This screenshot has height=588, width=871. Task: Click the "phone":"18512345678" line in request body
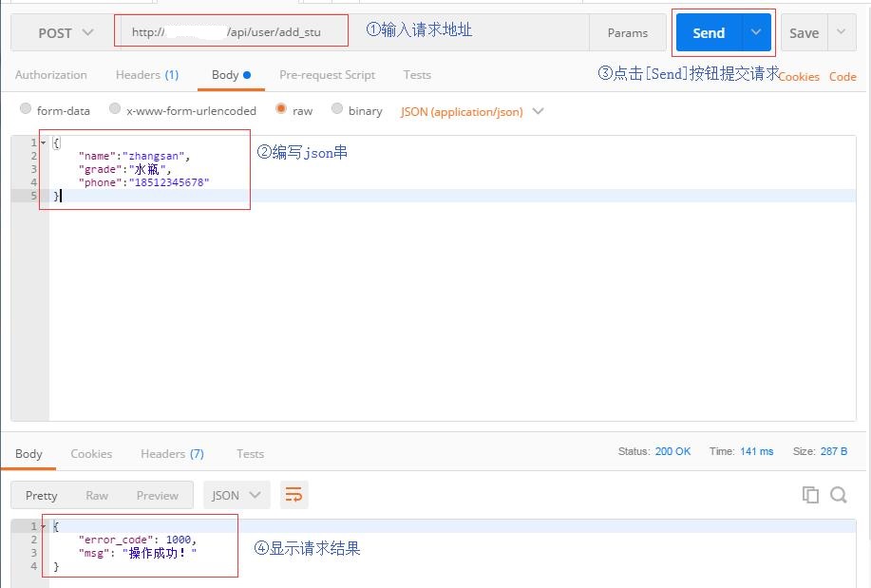143,182
